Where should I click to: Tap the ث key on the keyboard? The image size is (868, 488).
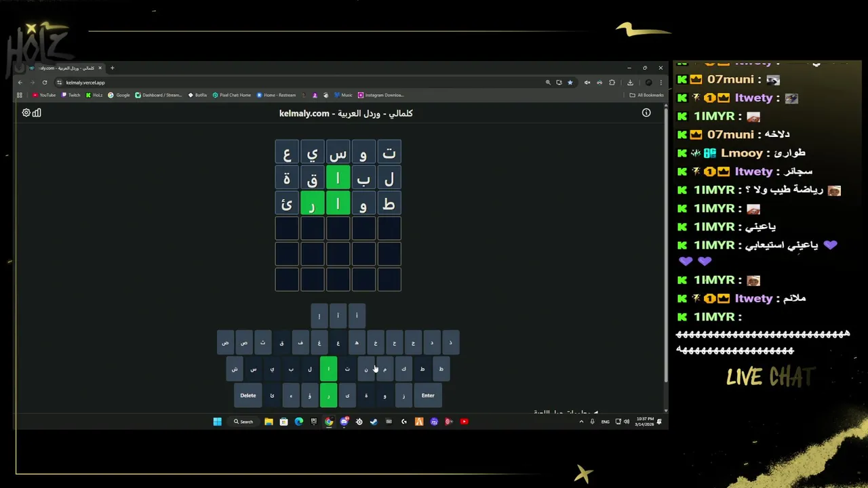coord(263,342)
